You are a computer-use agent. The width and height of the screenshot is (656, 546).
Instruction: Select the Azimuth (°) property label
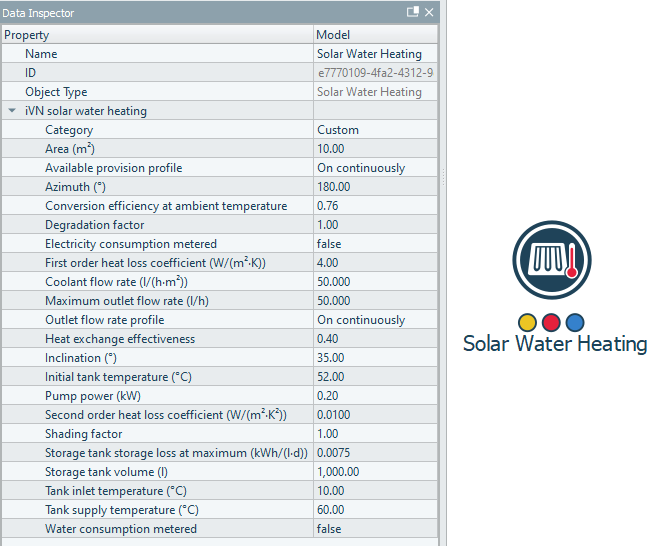pos(75,187)
